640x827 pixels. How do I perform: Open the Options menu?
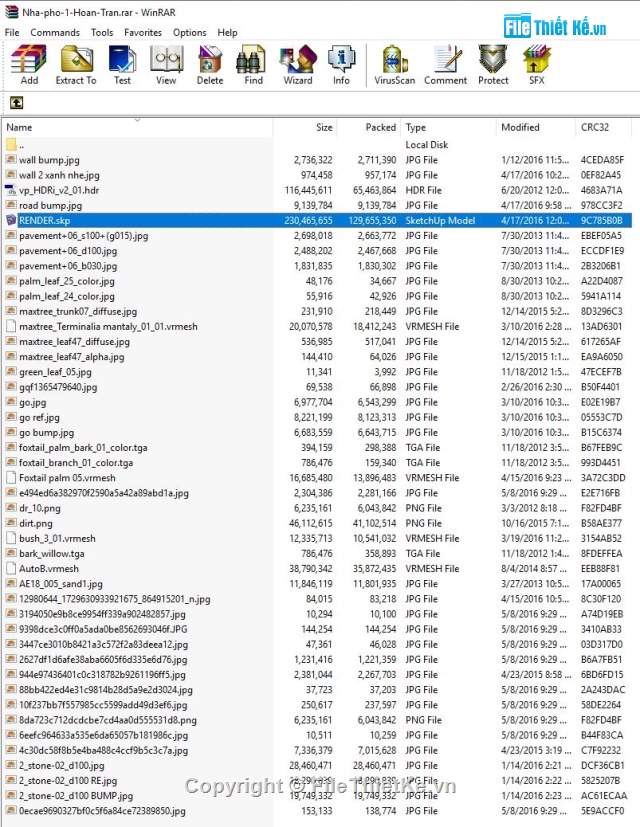click(189, 33)
